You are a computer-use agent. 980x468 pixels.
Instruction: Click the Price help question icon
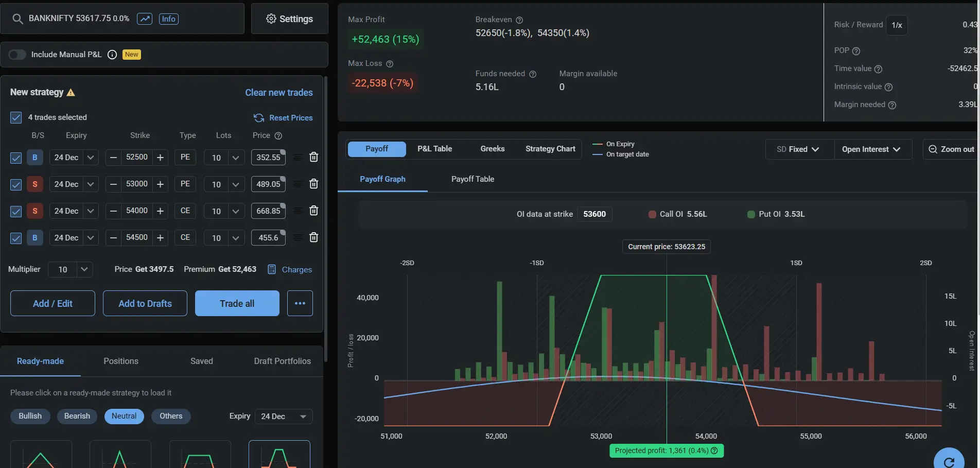(x=278, y=136)
